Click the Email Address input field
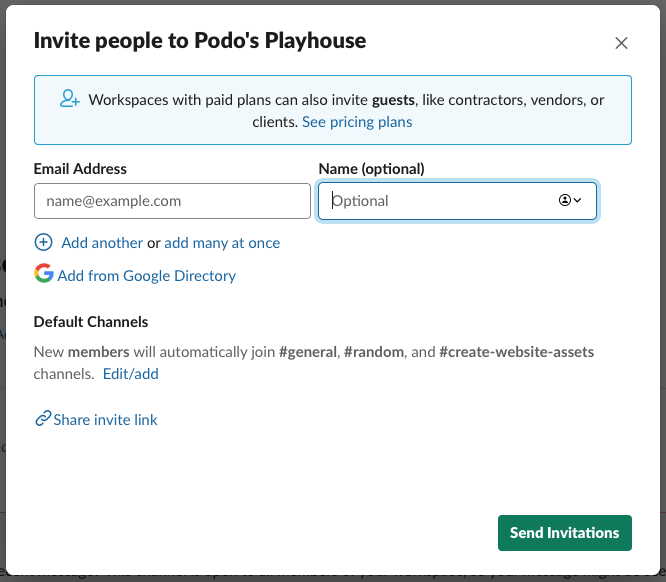Image resolution: width=666 pixels, height=582 pixels. [x=172, y=201]
